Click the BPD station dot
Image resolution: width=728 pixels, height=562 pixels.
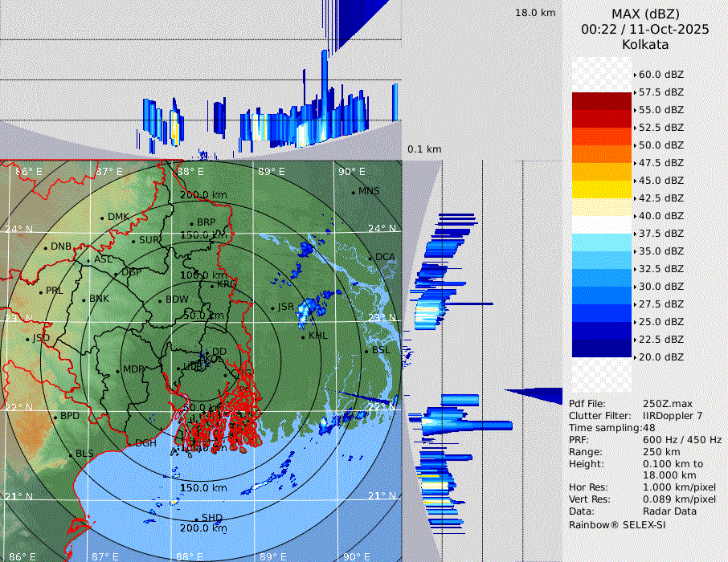55,417
